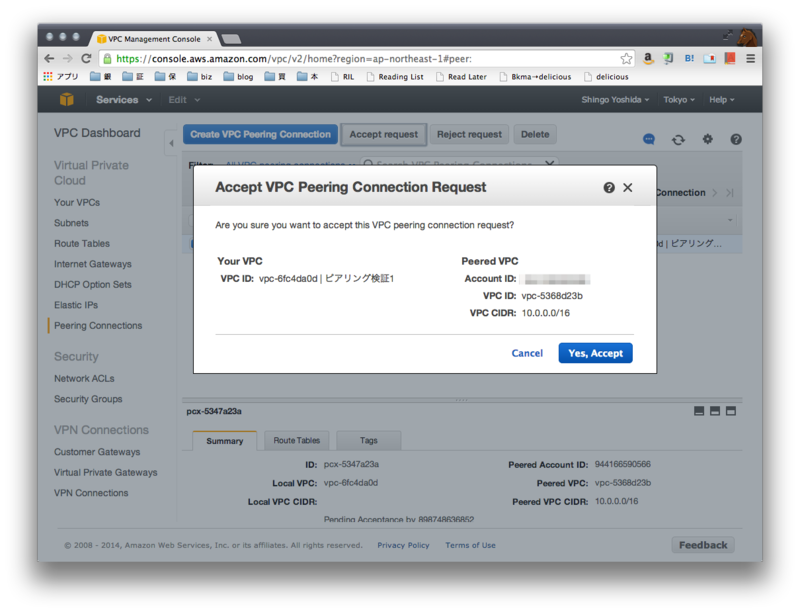Open the Reading List bookmark
800x614 pixels.
(x=395, y=77)
